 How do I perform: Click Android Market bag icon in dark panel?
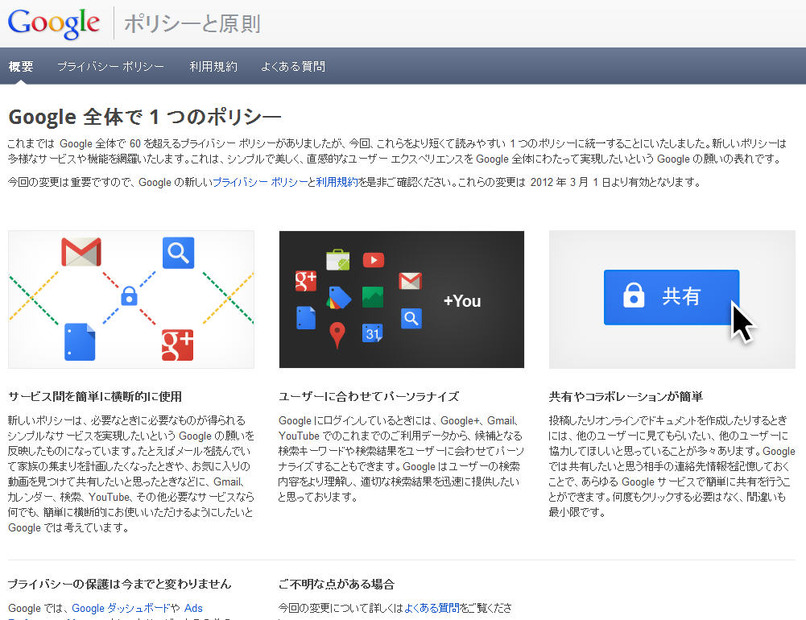click(338, 260)
